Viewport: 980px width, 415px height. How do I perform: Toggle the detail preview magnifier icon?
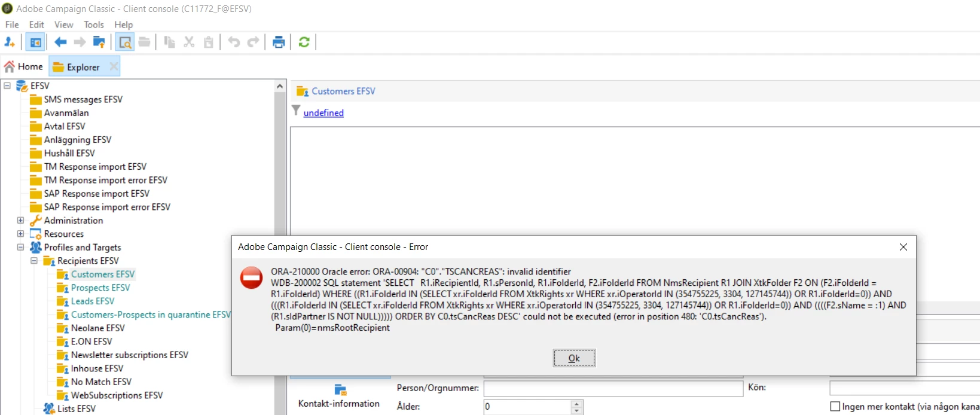click(125, 42)
